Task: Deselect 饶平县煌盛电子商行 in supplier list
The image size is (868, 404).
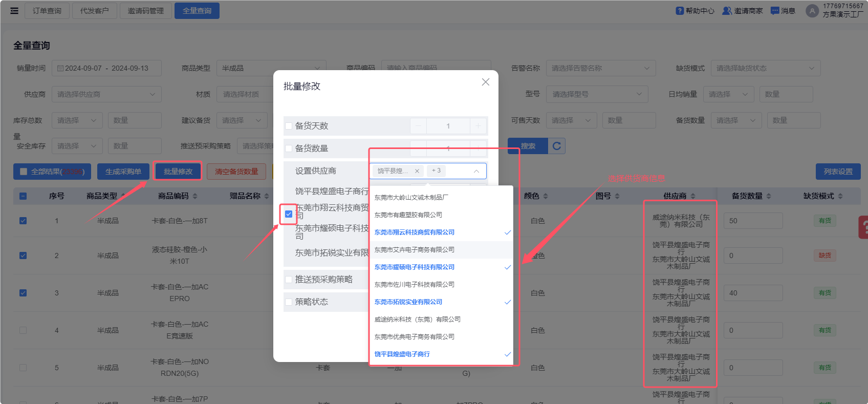Action: pos(441,354)
